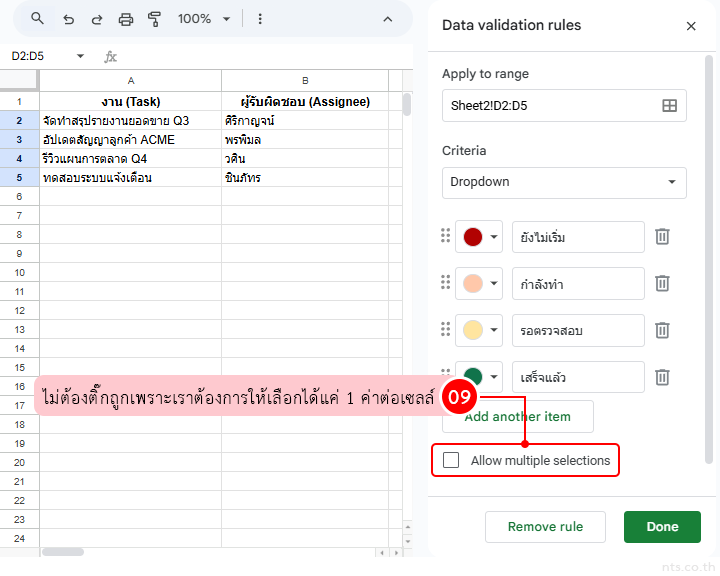The image size is (720, 576).
Task: Click the Done button
Action: (662, 527)
